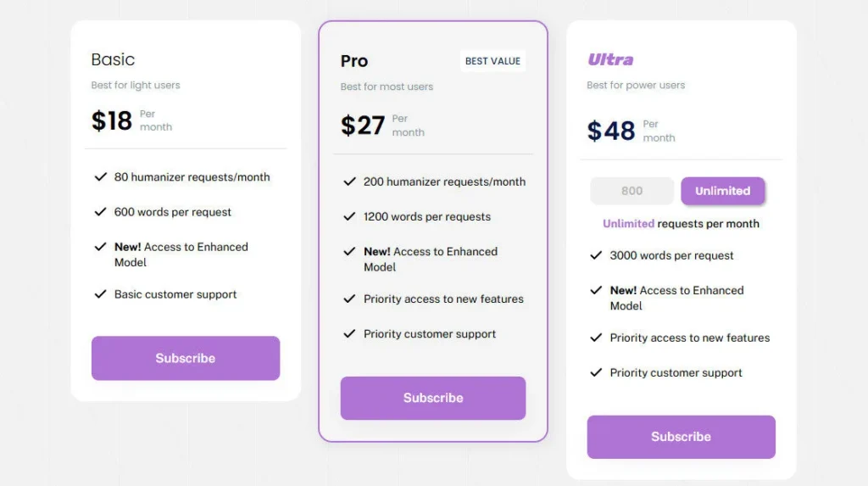Click Ultra plan's Priority customer support checkmark
Screen dimensions: 868x486
(x=596, y=372)
